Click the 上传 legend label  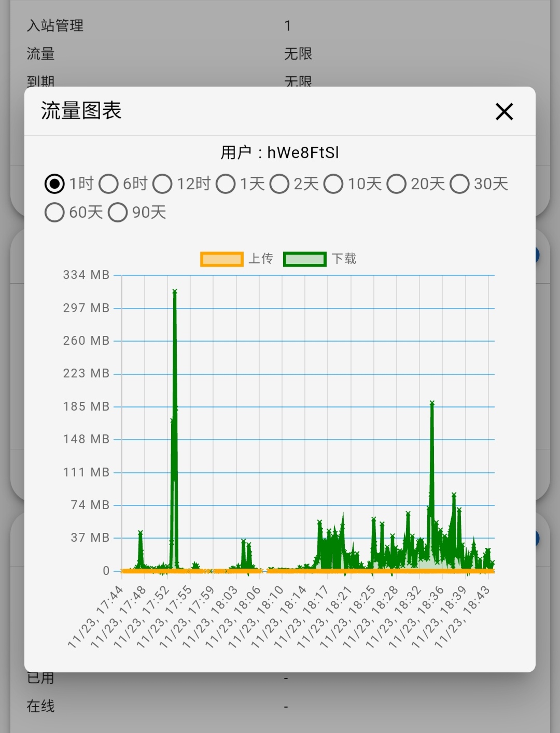[x=261, y=259]
